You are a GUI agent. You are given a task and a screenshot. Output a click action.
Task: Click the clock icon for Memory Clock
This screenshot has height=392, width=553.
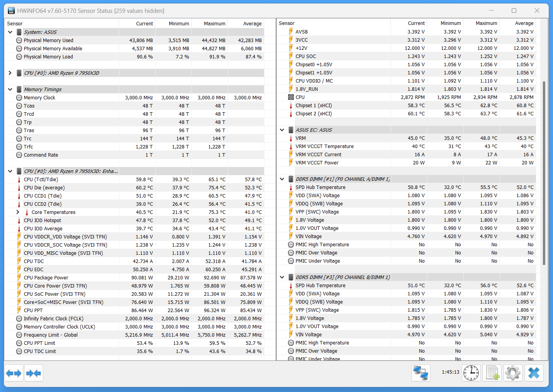point(19,98)
